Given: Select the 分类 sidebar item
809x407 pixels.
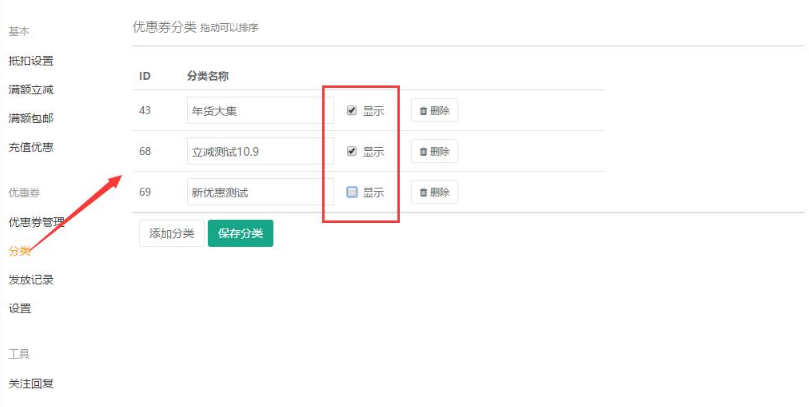Looking at the screenshot, I should (20, 251).
